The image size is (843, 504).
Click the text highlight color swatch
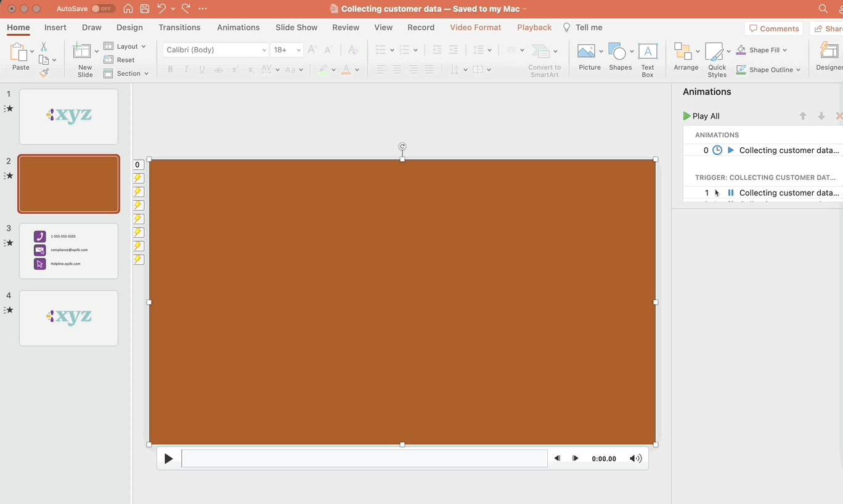coord(324,70)
